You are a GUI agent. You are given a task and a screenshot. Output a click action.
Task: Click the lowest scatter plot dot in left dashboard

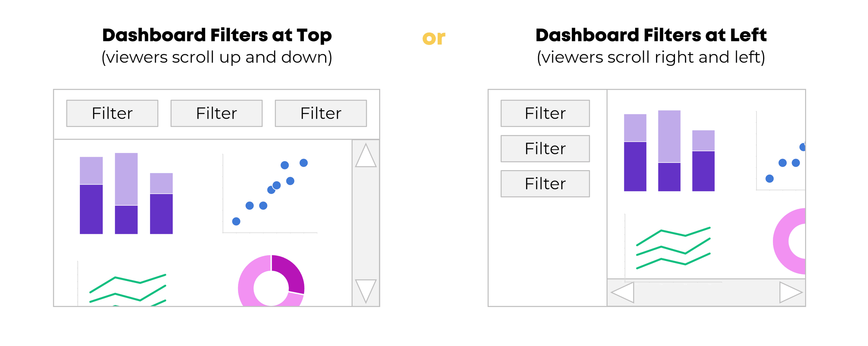(x=236, y=221)
